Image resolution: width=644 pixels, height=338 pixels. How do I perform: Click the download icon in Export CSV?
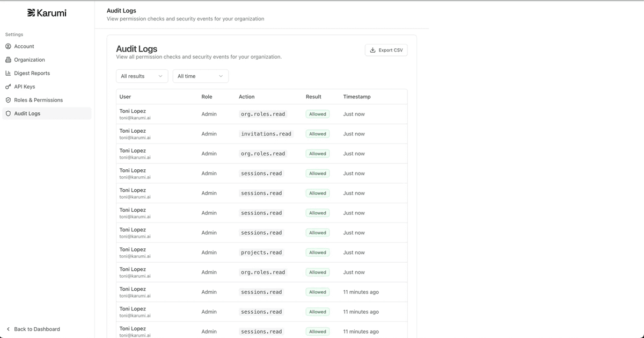(x=373, y=50)
